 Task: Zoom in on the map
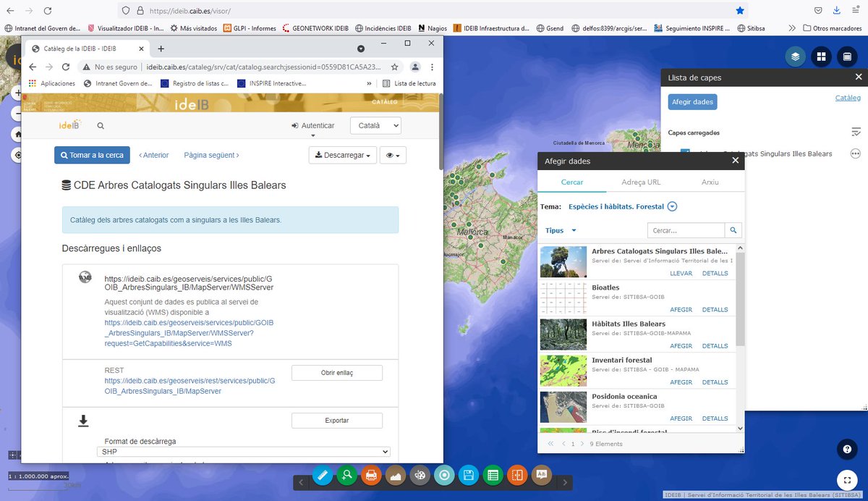(x=17, y=93)
